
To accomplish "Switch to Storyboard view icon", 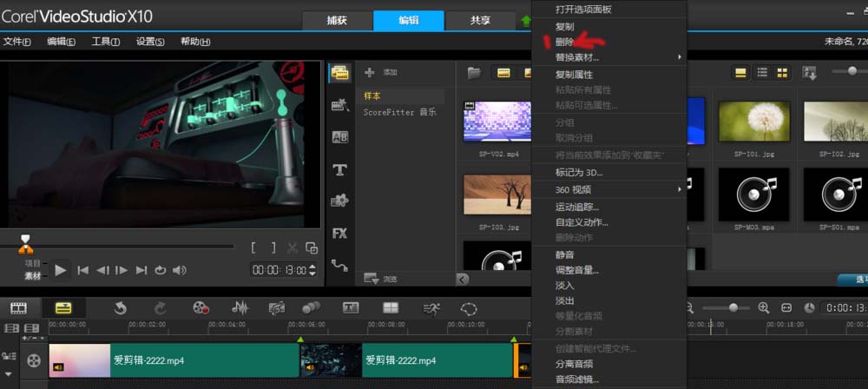I will pyautogui.click(x=19, y=308).
